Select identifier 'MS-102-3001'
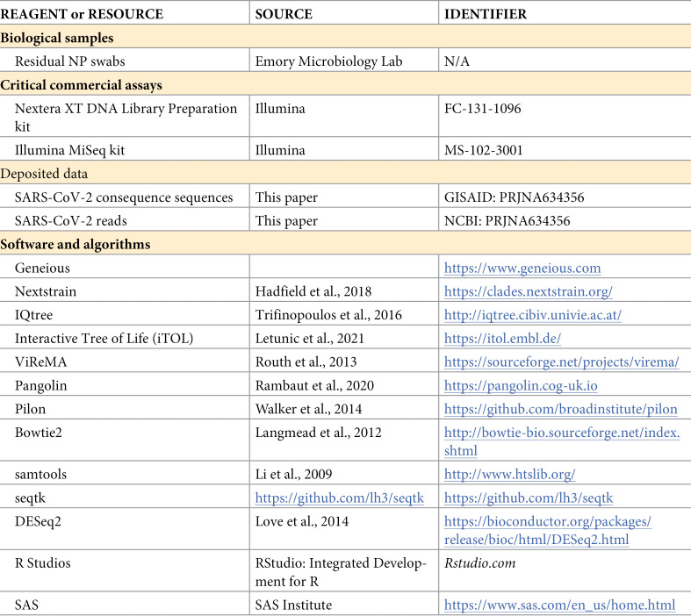The image size is (691, 616). [x=484, y=150]
